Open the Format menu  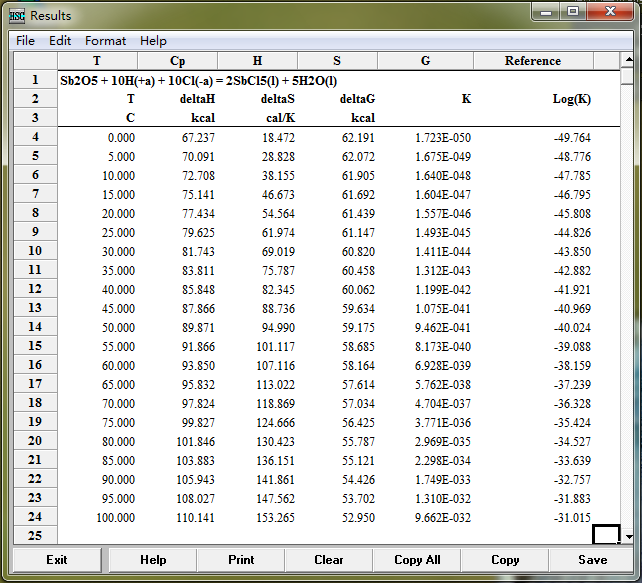105,41
